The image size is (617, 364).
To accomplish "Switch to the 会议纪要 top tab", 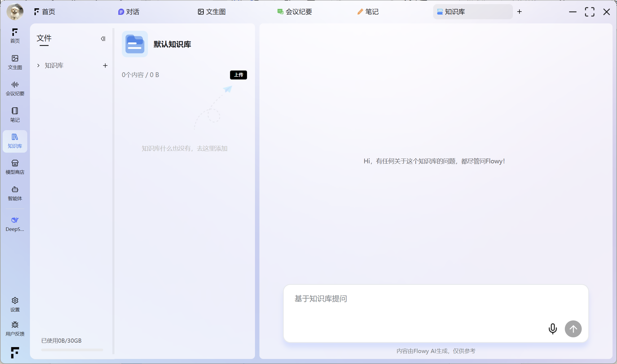I will [294, 12].
